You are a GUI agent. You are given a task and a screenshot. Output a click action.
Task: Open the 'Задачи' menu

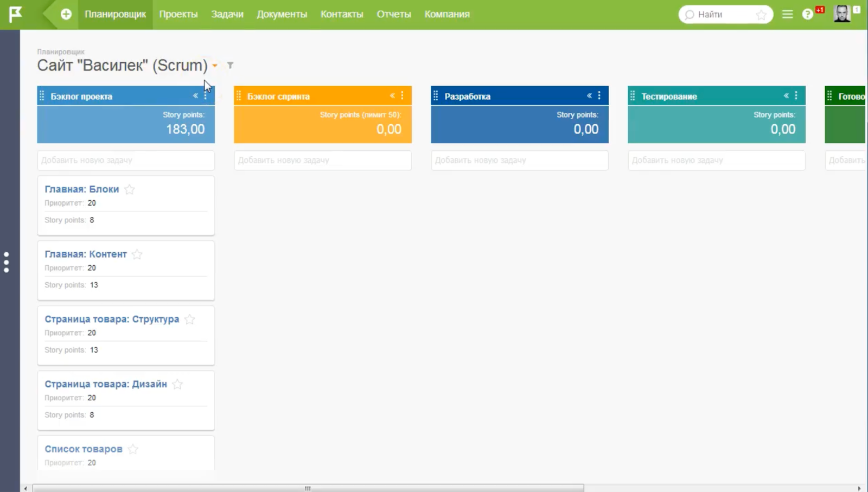point(227,14)
